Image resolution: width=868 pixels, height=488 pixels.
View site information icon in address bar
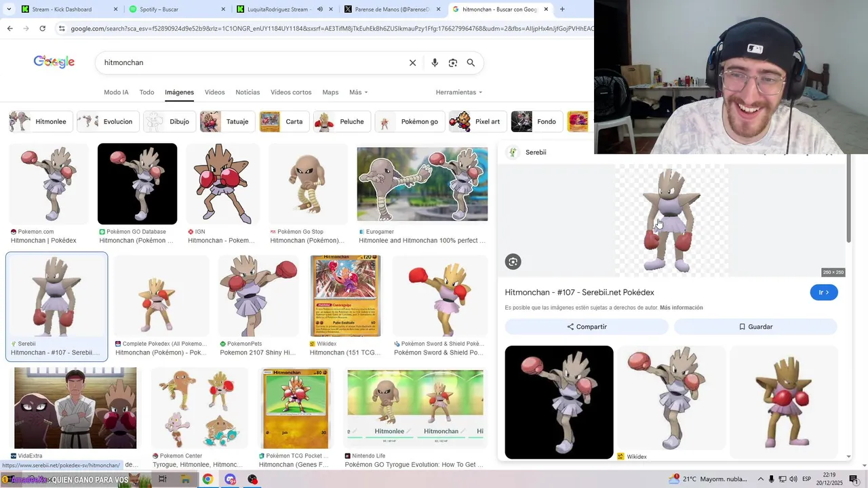[62, 28]
